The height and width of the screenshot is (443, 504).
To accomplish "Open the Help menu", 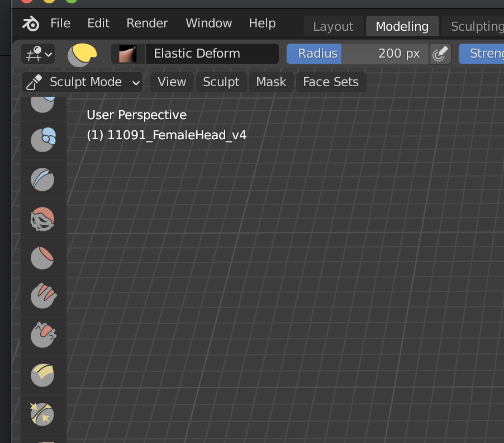I will coord(262,23).
